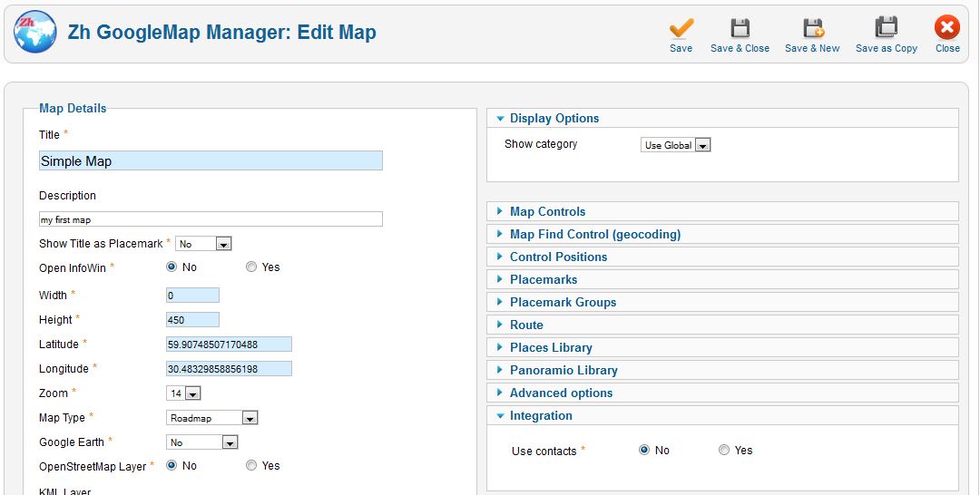Select Yes for Open InfoWin

(x=251, y=267)
